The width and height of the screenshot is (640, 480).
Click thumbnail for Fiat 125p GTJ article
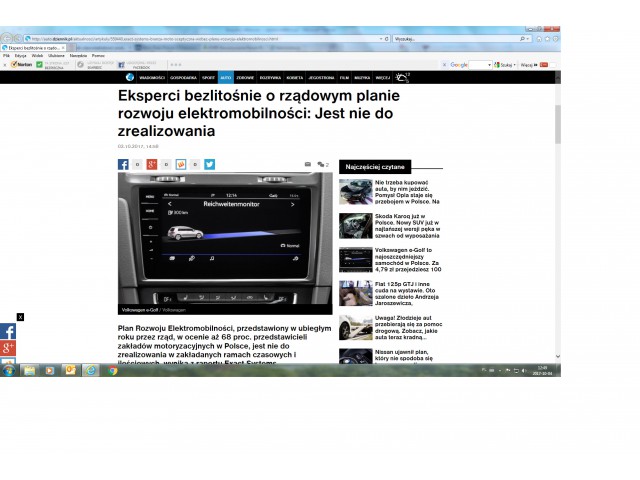[355, 294]
